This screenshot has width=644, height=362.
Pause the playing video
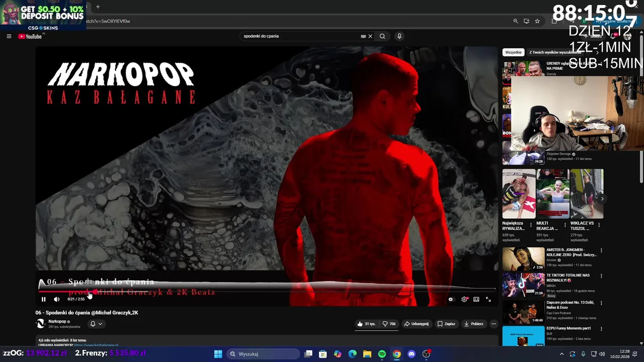click(x=43, y=299)
